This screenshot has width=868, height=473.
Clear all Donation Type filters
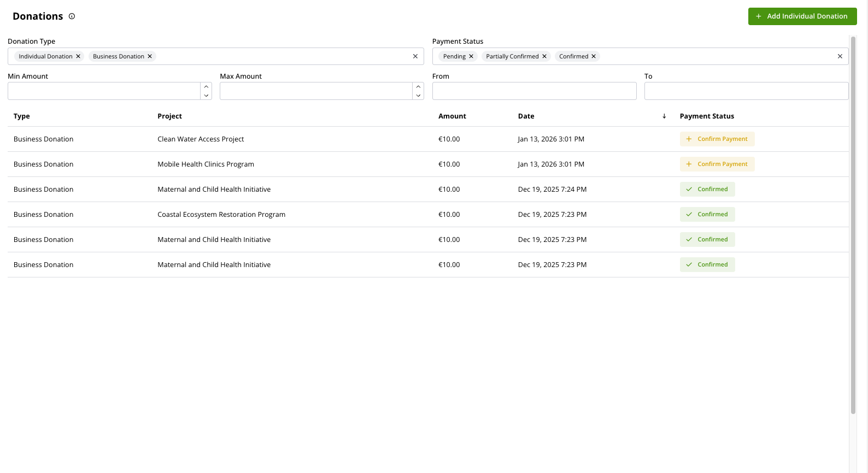[415, 56]
